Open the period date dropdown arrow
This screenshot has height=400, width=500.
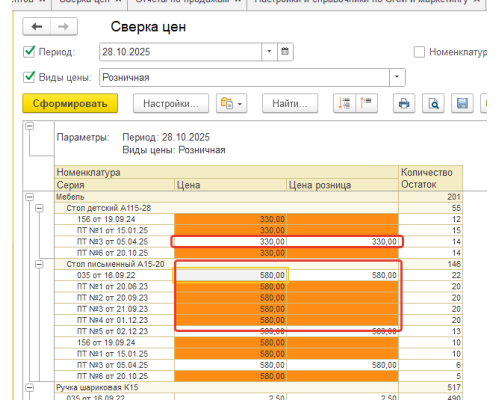coord(269,52)
